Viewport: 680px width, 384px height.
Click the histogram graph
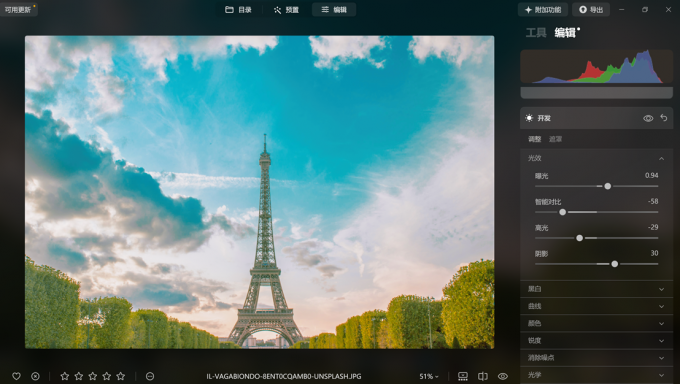tap(596, 66)
